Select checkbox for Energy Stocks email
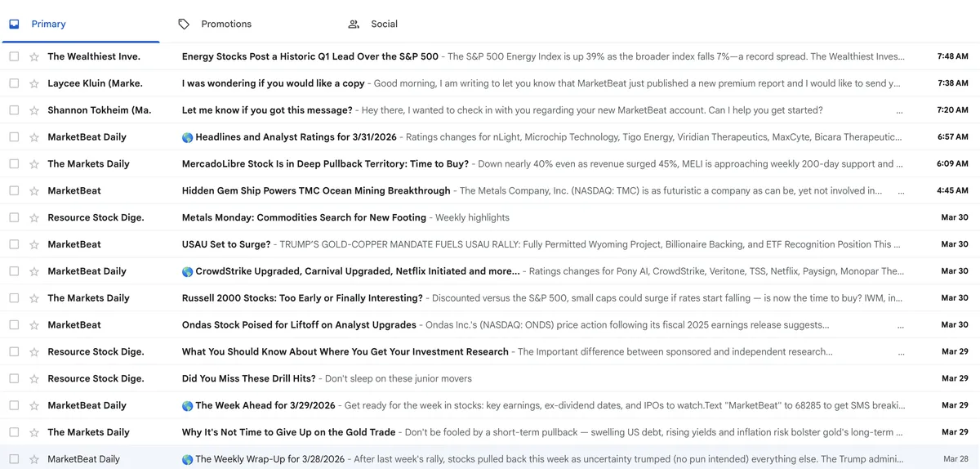This screenshot has height=469, width=980. [x=14, y=57]
